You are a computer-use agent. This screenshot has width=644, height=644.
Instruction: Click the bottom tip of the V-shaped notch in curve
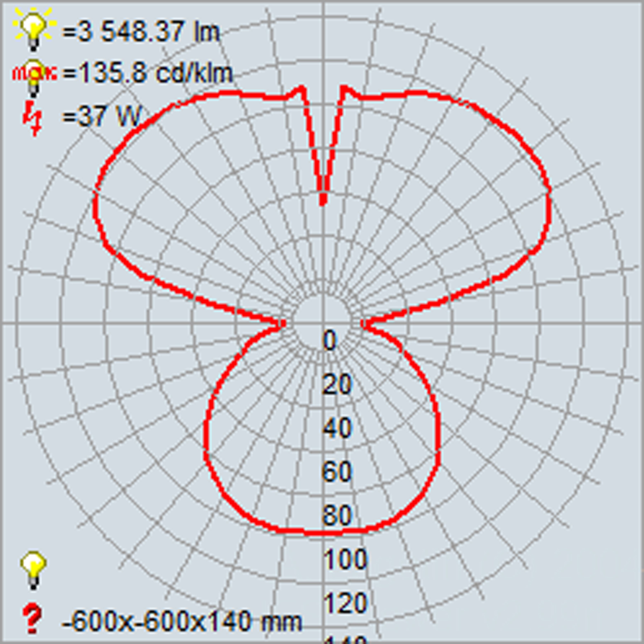click(323, 203)
